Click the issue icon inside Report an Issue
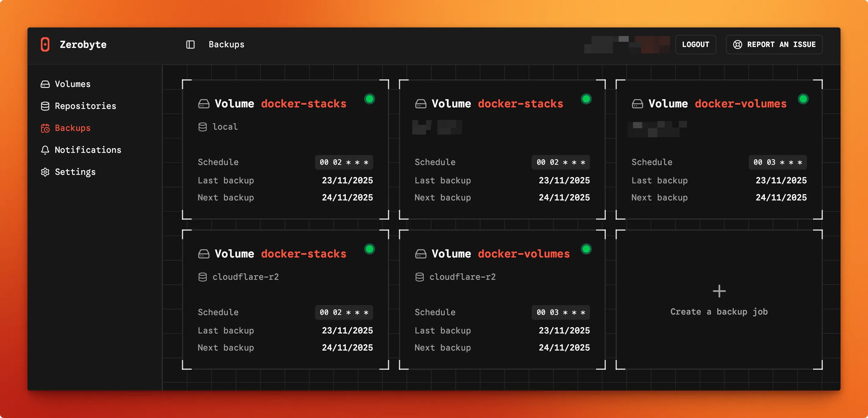The image size is (868, 418). (x=738, y=44)
